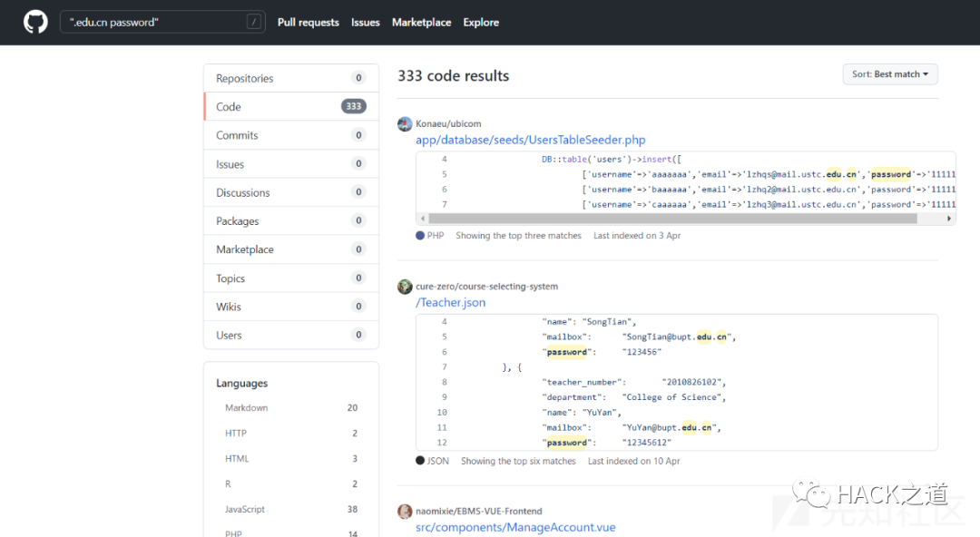The height and width of the screenshot is (537, 980).
Task: Click right arrow of code snippet scrollbar
Action: coord(949,219)
